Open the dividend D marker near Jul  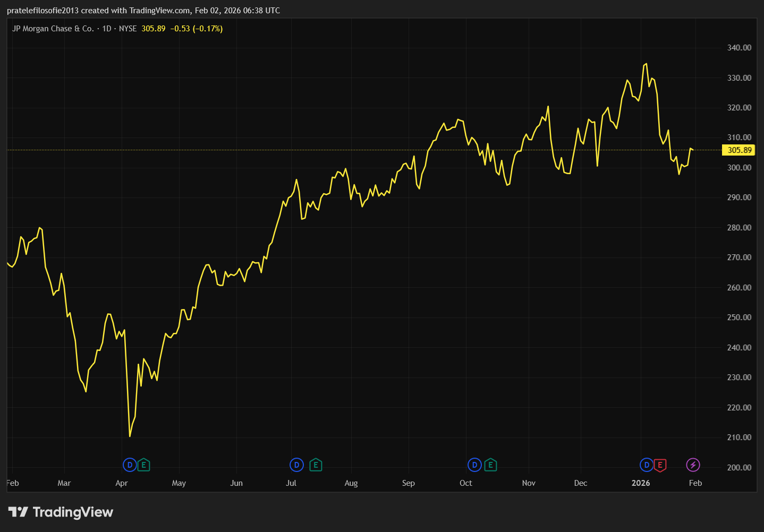(296, 465)
